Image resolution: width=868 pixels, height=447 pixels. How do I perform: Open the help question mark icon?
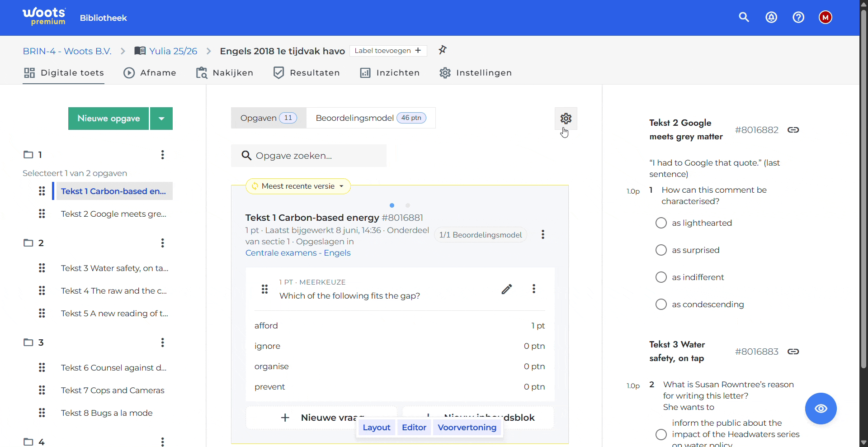tap(798, 17)
